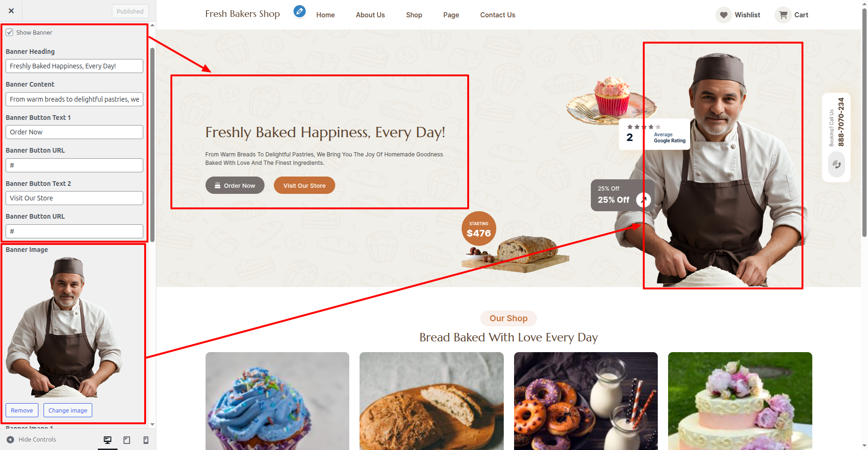868x450 pixels.
Task: Switch to desktop preview device icon
Action: [x=108, y=440]
